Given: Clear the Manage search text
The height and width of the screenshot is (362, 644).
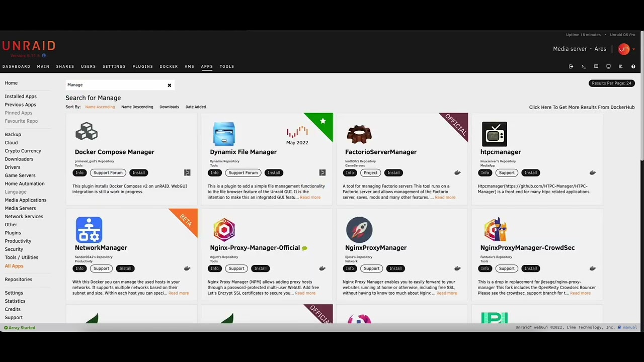Looking at the screenshot, I should pos(170,85).
